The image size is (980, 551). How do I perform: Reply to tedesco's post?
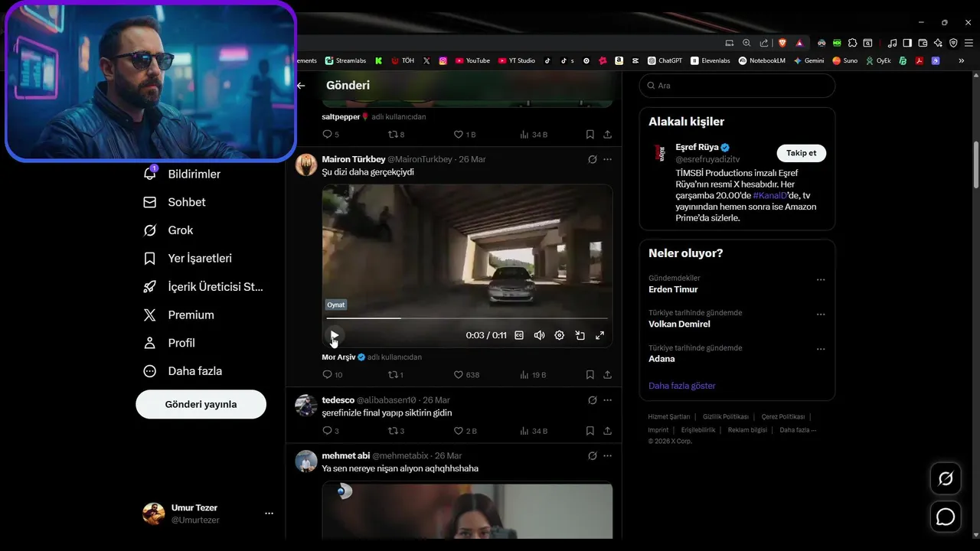point(331,431)
